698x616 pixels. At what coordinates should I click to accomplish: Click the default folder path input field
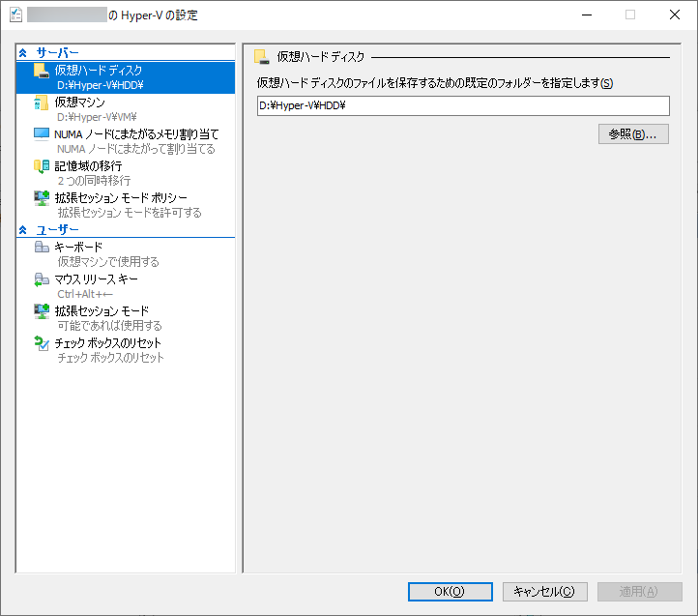pos(463,106)
